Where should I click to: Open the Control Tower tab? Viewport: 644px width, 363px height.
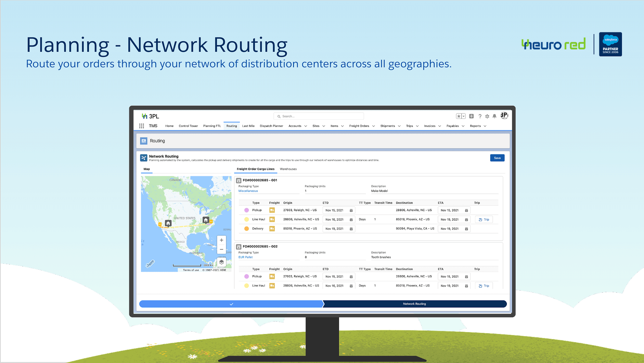pos(188,126)
